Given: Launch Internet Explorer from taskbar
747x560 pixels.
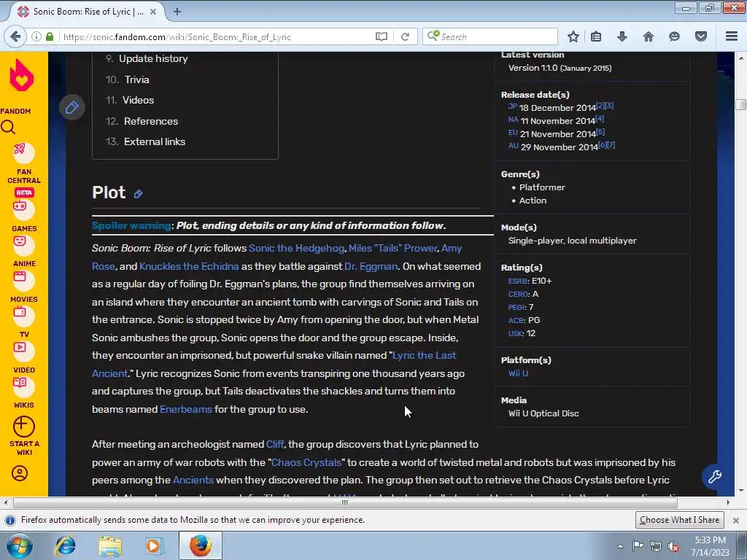Looking at the screenshot, I should tap(65, 545).
